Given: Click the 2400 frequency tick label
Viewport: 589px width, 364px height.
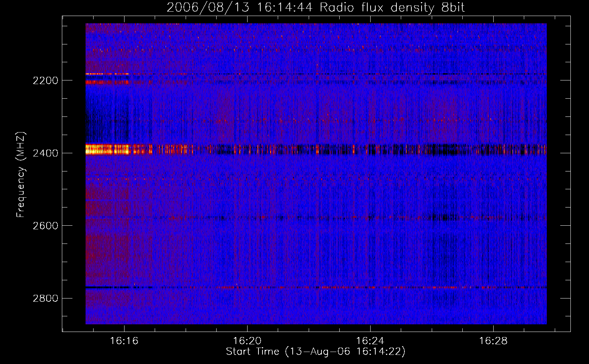Looking at the screenshot, I should [45, 153].
